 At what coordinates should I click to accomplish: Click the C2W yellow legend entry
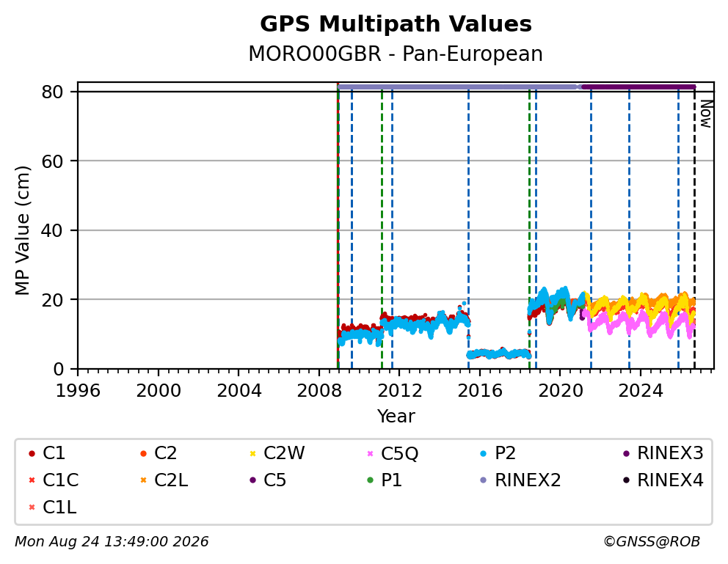coord(277,453)
